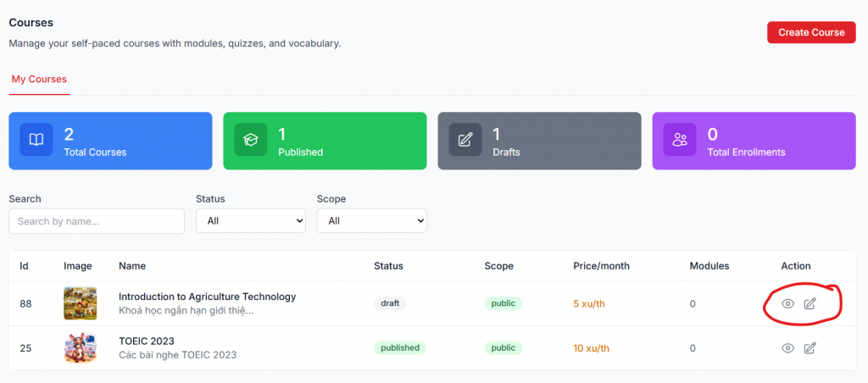Viewport: 868px width, 383px height.
Task: Click the book icon on Total Courses card
Action: pyautogui.click(x=36, y=140)
